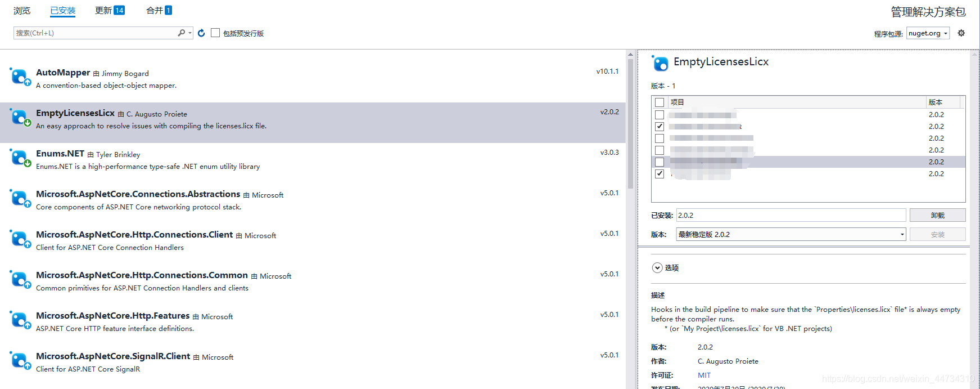Click the consolidate badge count 1
Screen dimensions: 980x389
tap(168, 10)
